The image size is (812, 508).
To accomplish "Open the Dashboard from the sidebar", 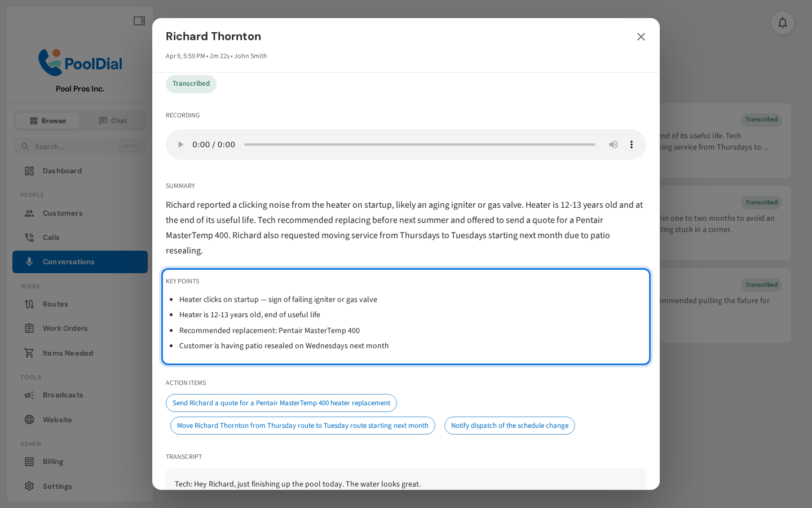I will (62, 170).
